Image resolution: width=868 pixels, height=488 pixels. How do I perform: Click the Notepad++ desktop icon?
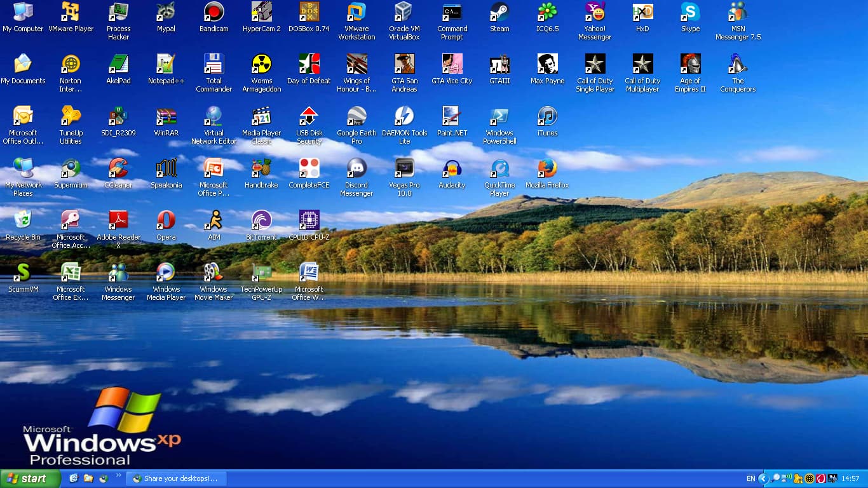(166, 64)
